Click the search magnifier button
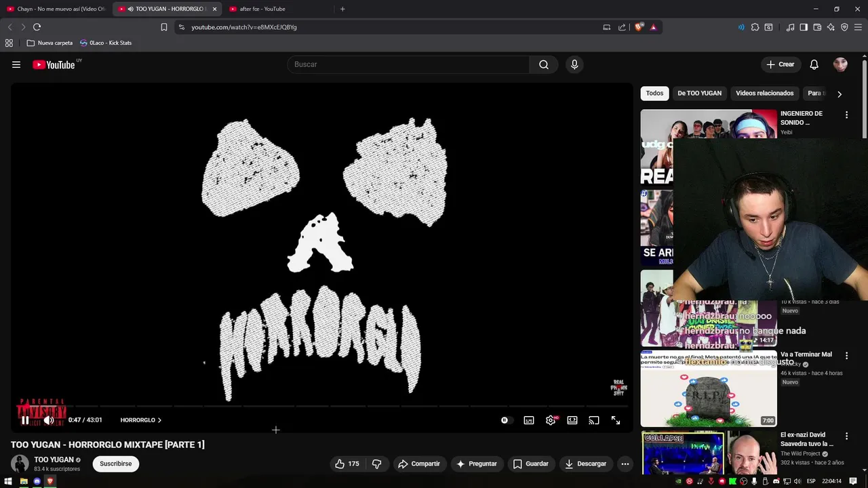The width and height of the screenshot is (868, 488). [544, 64]
